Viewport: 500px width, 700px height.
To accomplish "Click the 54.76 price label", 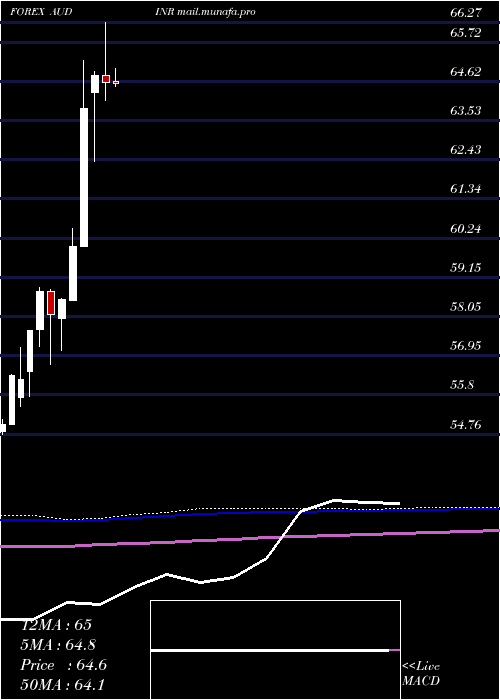I will click(466, 425).
